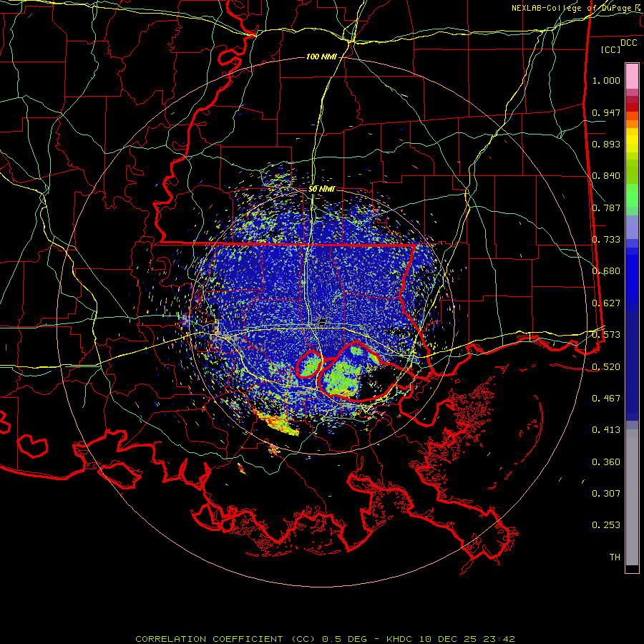Click the [CC] units label above the scale
This screenshot has height=644, width=644.
[x=611, y=49]
